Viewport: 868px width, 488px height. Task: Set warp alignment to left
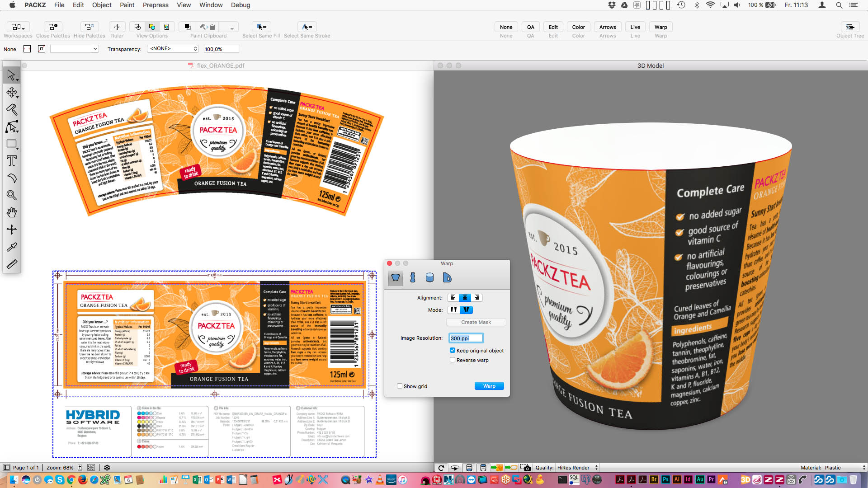pos(453,297)
